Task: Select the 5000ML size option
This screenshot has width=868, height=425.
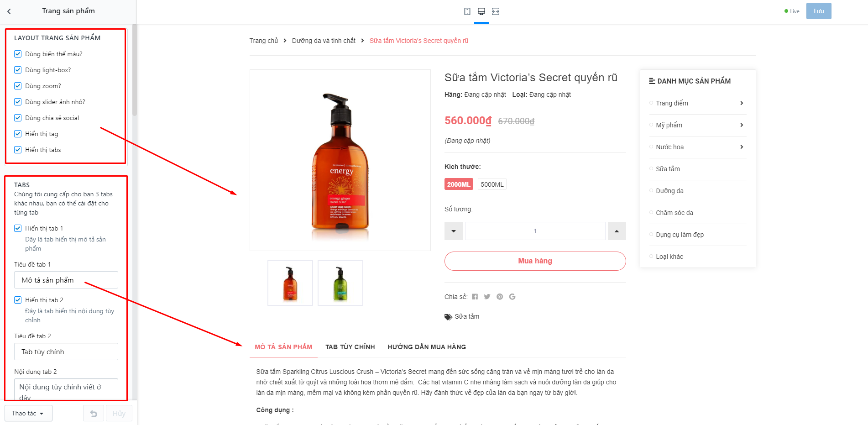Action: (492, 184)
